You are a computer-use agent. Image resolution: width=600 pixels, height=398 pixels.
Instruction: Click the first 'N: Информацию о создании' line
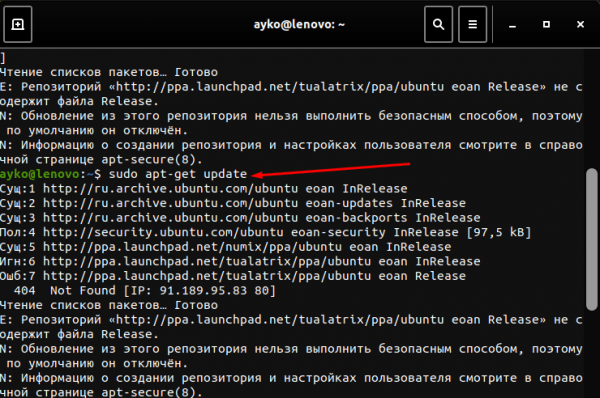coord(291,145)
